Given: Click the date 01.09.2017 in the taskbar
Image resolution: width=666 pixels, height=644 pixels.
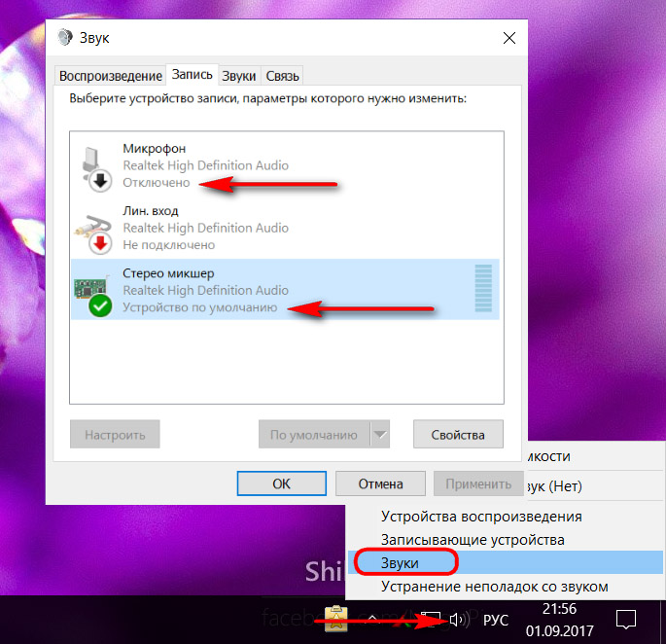Looking at the screenshot, I should click(559, 630).
